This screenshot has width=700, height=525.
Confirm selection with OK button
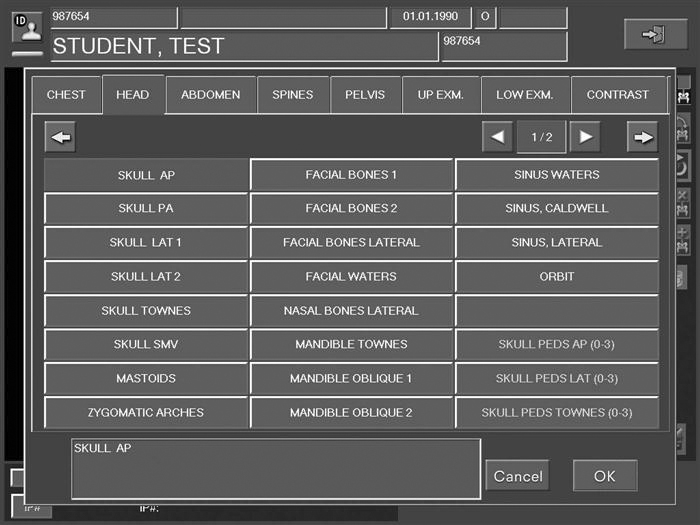click(604, 476)
